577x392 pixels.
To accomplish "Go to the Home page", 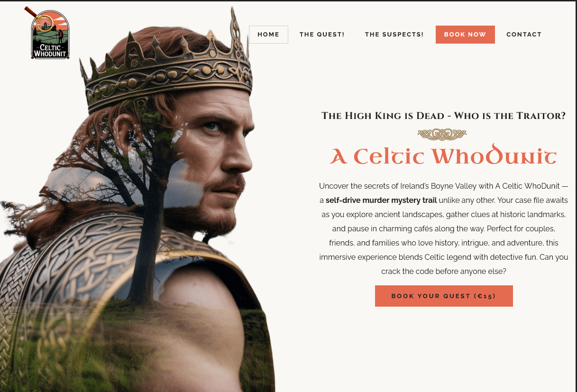I will (x=268, y=35).
